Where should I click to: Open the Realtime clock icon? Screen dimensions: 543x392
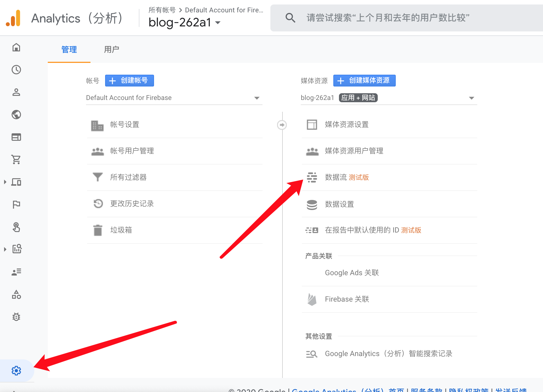click(16, 70)
